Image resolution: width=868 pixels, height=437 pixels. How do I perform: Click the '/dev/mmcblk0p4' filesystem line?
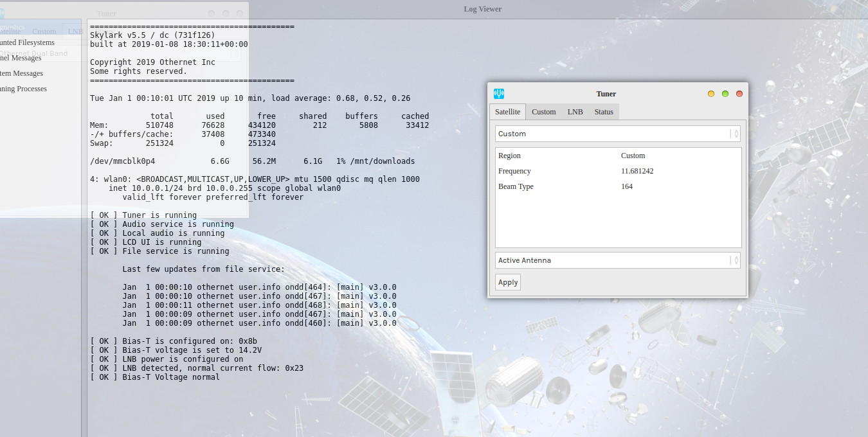tap(253, 161)
